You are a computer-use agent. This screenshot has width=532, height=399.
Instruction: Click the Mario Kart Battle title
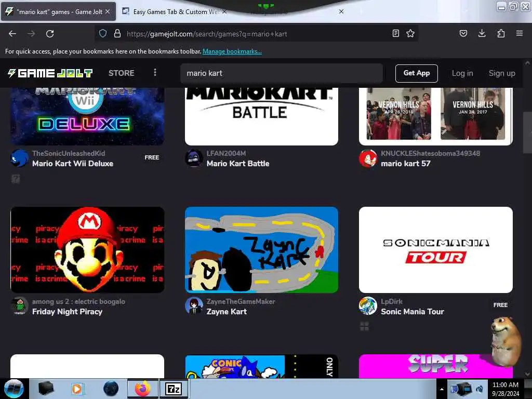[x=238, y=164]
